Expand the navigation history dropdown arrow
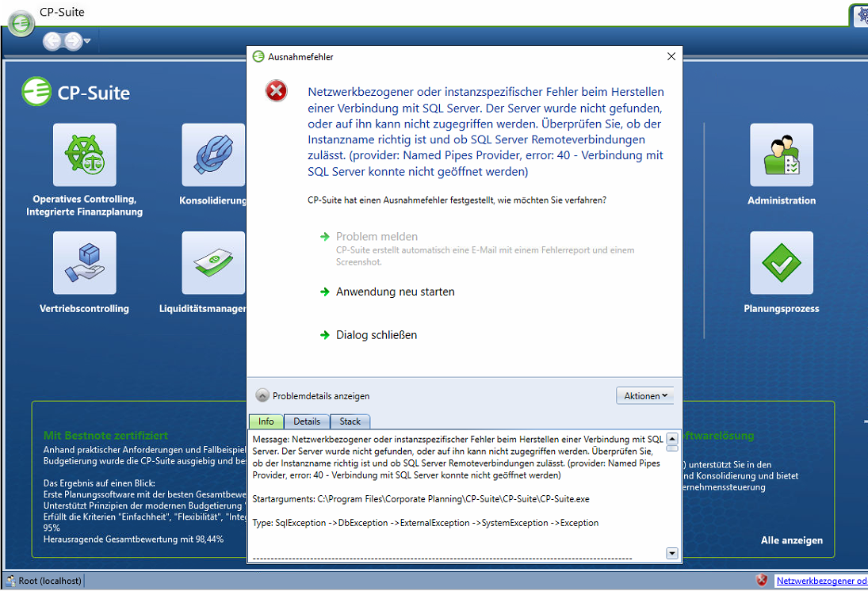The image size is (868, 591). click(x=87, y=41)
